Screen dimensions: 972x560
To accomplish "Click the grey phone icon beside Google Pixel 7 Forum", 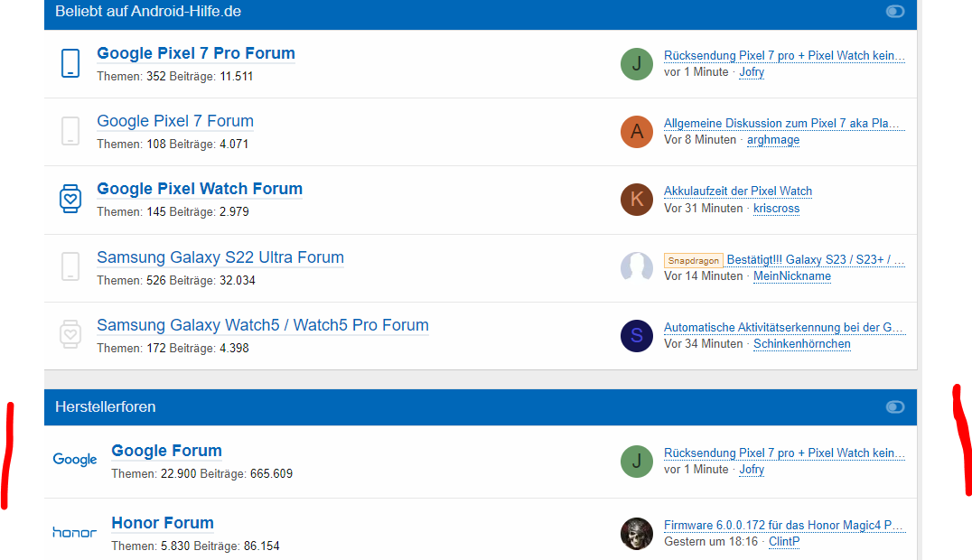I will click(x=70, y=131).
